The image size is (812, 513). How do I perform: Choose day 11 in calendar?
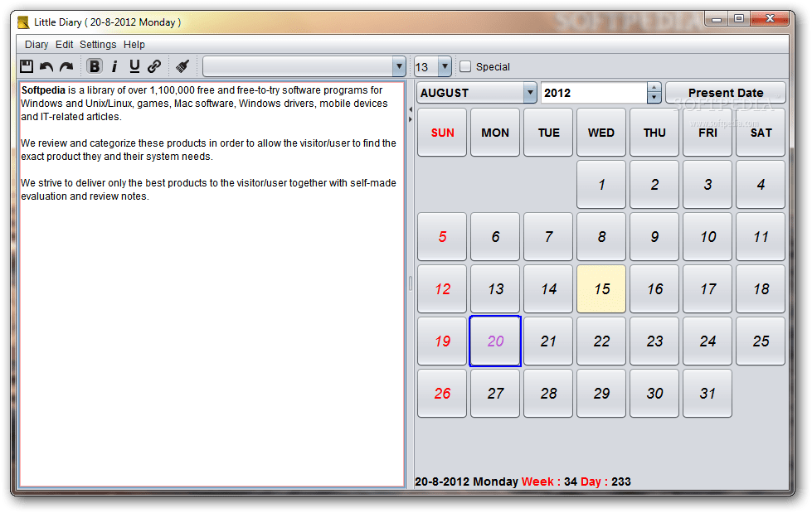coord(761,236)
